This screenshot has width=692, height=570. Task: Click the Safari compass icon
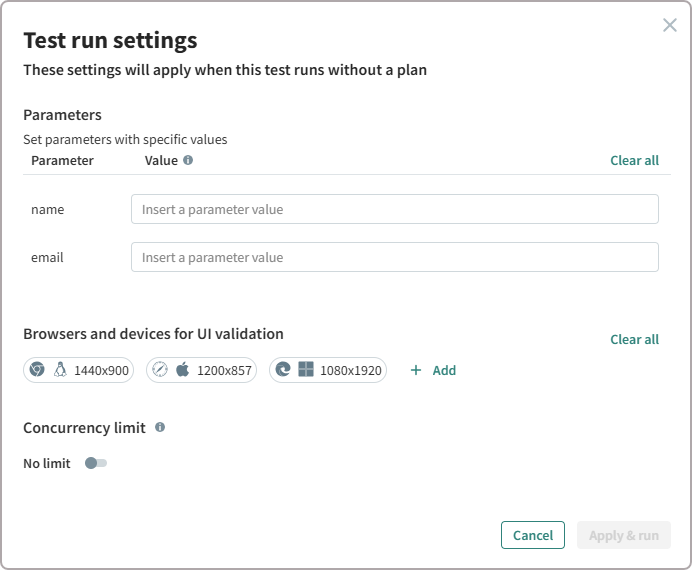[x=160, y=370]
